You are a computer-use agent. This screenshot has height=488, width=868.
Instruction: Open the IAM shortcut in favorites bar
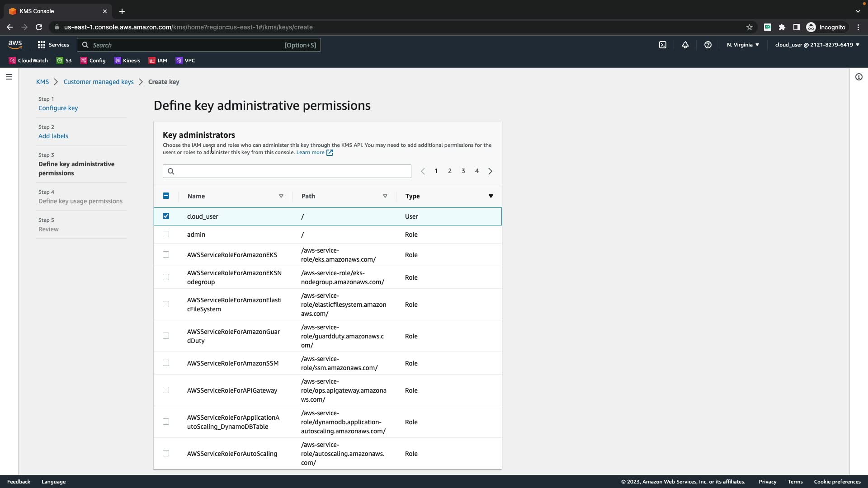point(158,61)
